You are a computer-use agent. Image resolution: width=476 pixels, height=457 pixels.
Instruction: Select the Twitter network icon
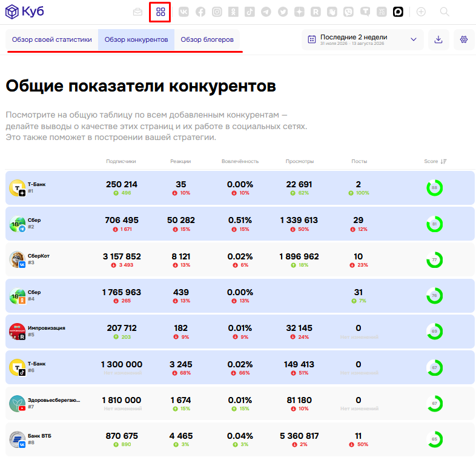point(283,12)
